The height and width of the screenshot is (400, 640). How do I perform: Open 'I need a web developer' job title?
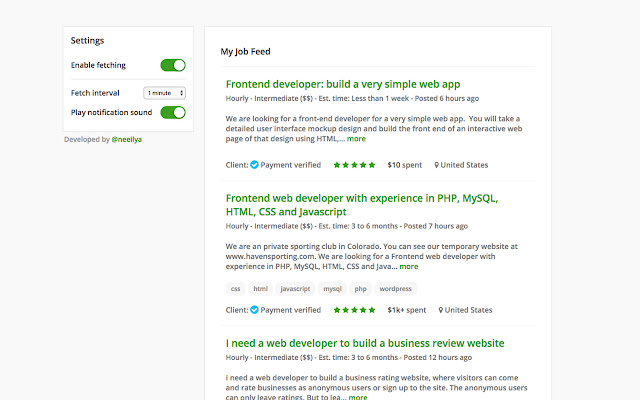pos(365,343)
